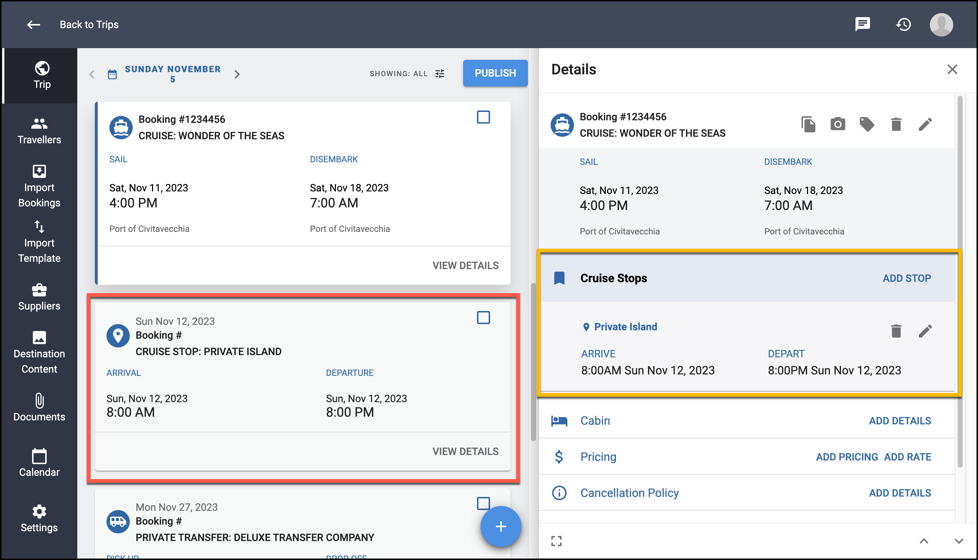Click Add Rate

point(908,457)
